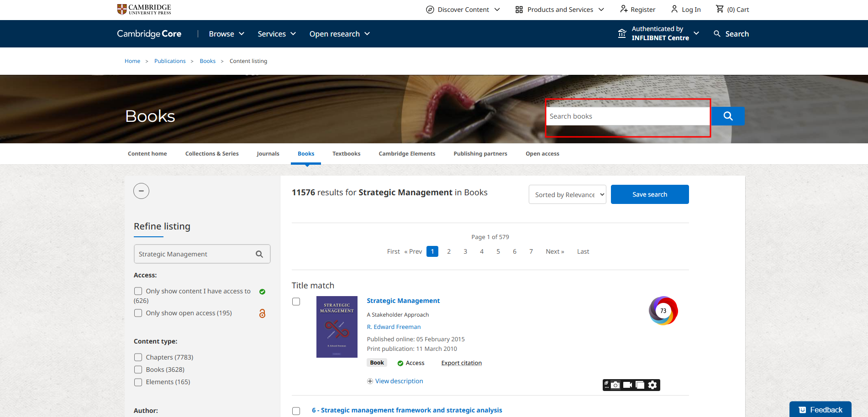This screenshot has height=417, width=868.
Task: Enable Only show open access filter
Action: point(138,313)
